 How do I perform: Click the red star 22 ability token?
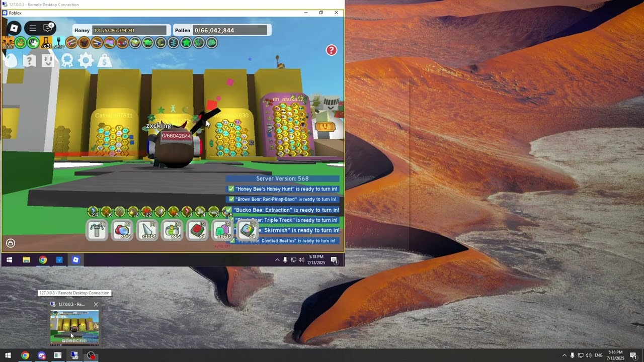[x=146, y=212]
